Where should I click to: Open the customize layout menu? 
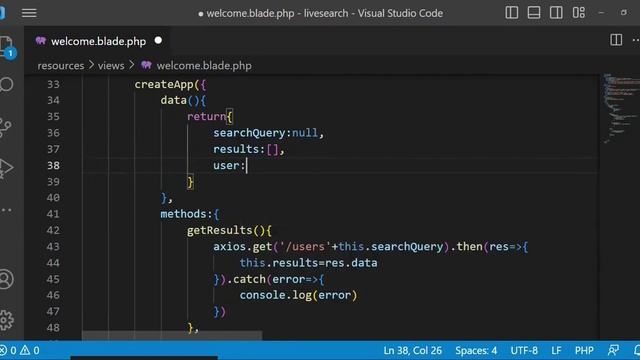pyautogui.click(x=579, y=13)
